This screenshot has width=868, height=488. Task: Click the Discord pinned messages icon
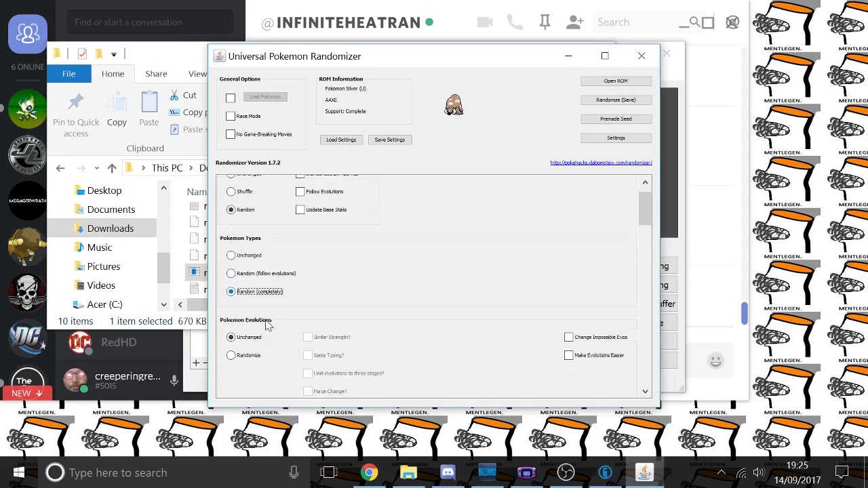pyautogui.click(x=545, y=22)
